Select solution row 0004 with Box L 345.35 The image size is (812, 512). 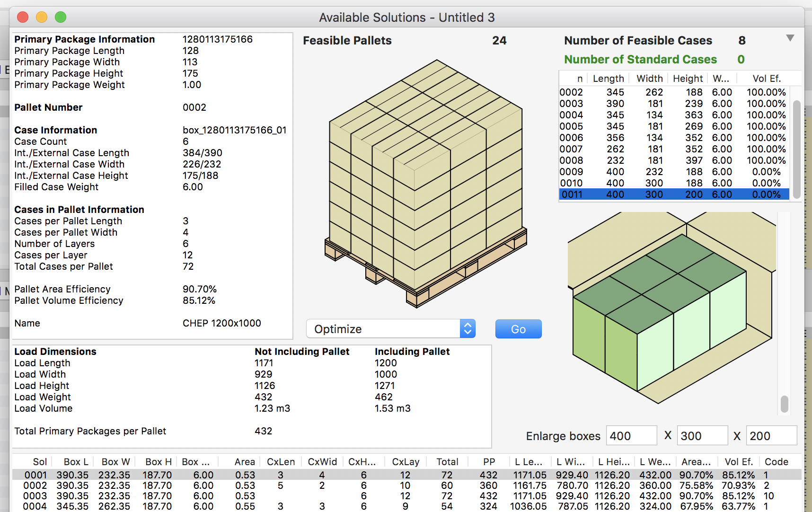(x=407, y=506)
